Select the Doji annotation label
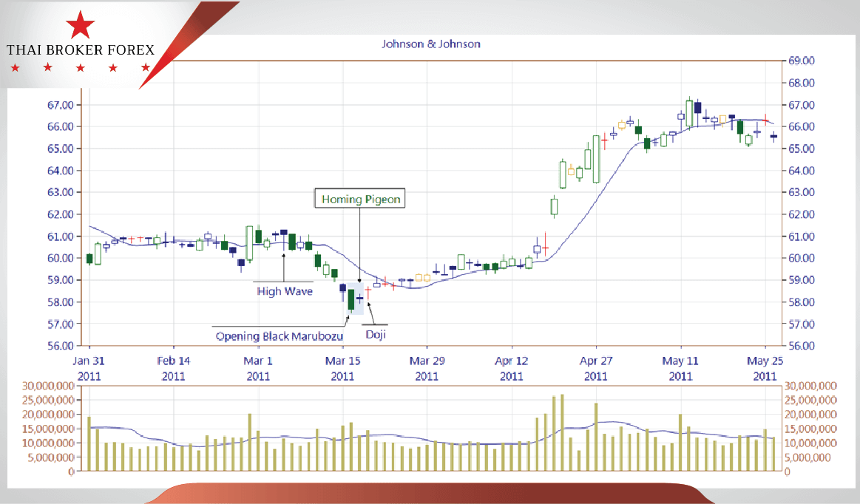Image resolution: width=860 pixels, height=504 pixels. click(376, 334)
